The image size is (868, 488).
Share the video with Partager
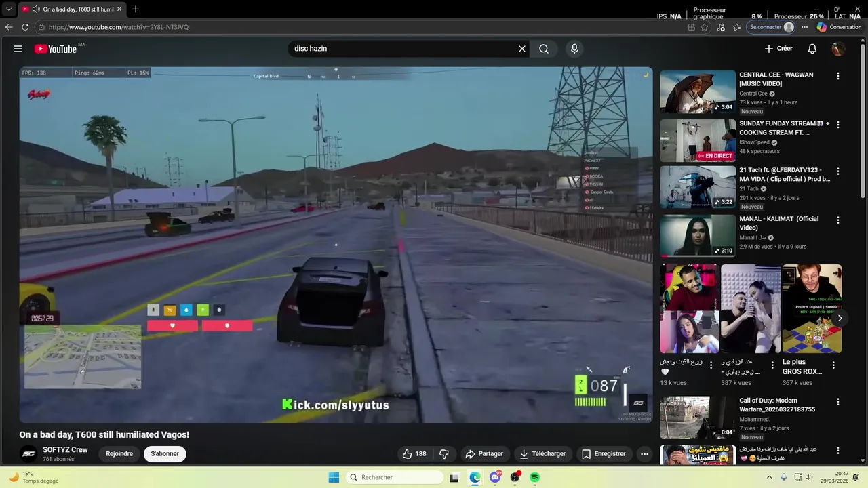click(x=484, y=454)
